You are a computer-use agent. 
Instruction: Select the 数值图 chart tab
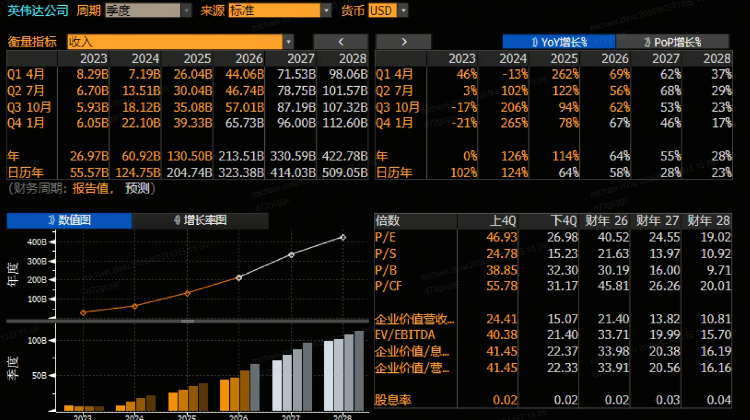tap(69, 220)
